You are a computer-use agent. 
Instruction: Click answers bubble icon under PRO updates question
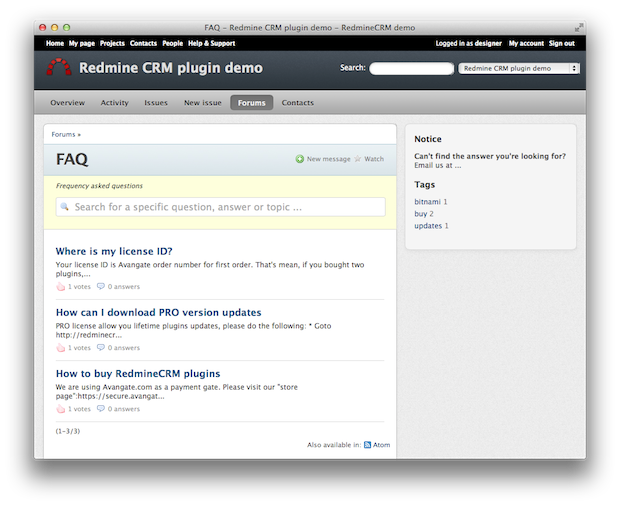pyautogui.click(x=101, y=348)
